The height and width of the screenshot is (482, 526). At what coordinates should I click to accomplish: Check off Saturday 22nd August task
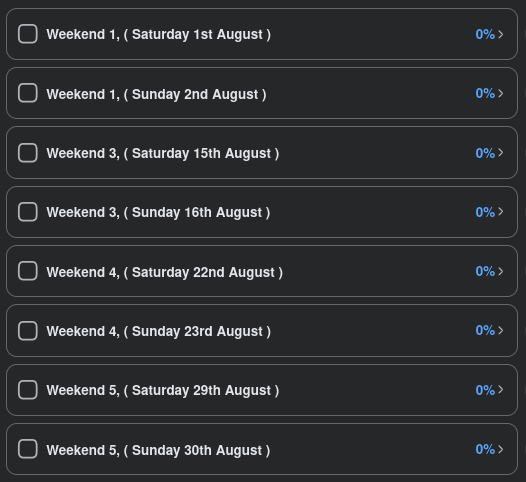click(28, 271)
